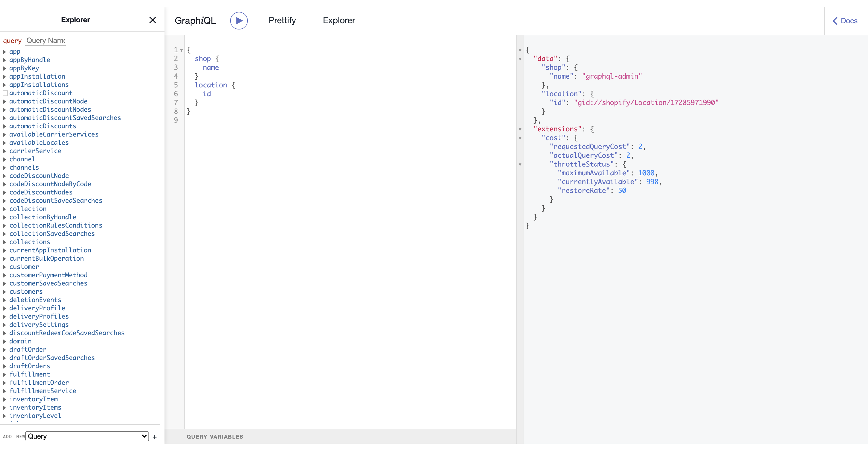Collapse the "data" object in the results
868x451 pixels.
pos(520,59)
